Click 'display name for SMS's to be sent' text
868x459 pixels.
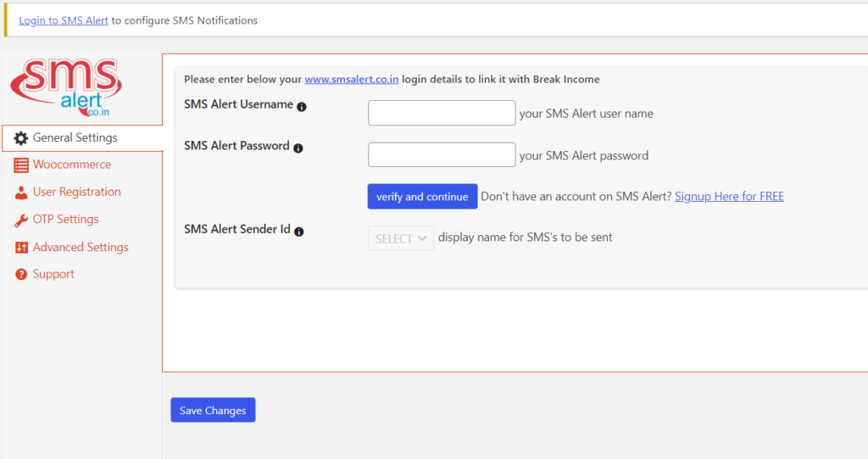coord(526,238)
